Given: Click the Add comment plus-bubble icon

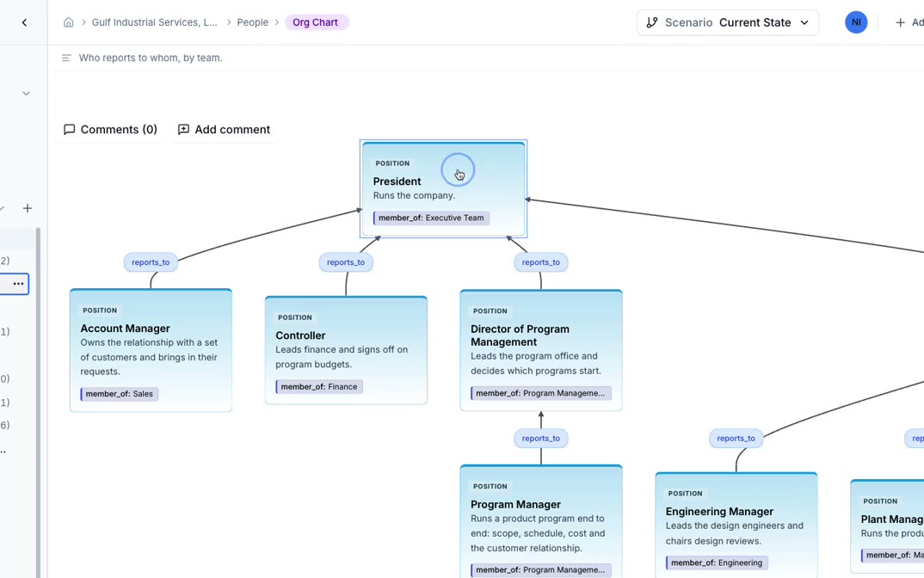Looking at the screenshot, I should point(184,130).
